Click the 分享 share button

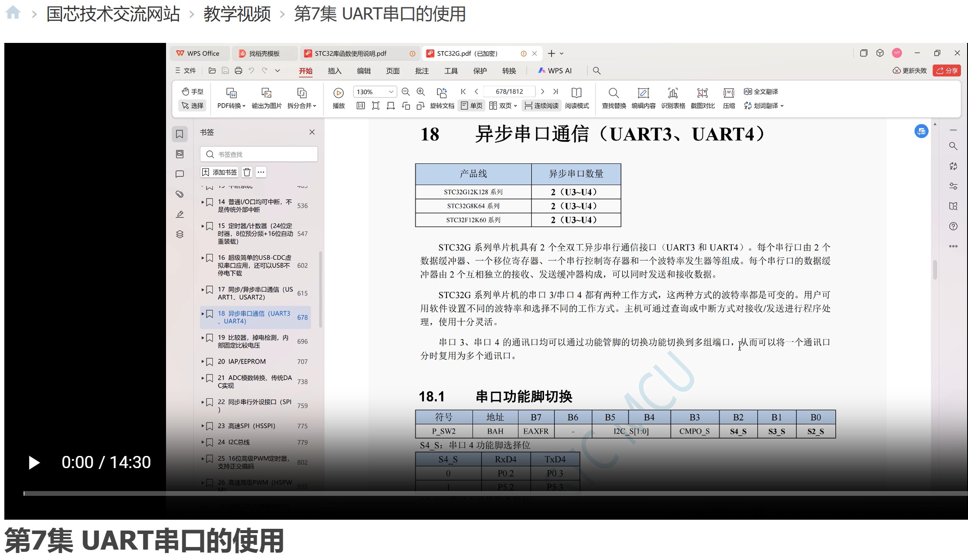tap(947, 71)
